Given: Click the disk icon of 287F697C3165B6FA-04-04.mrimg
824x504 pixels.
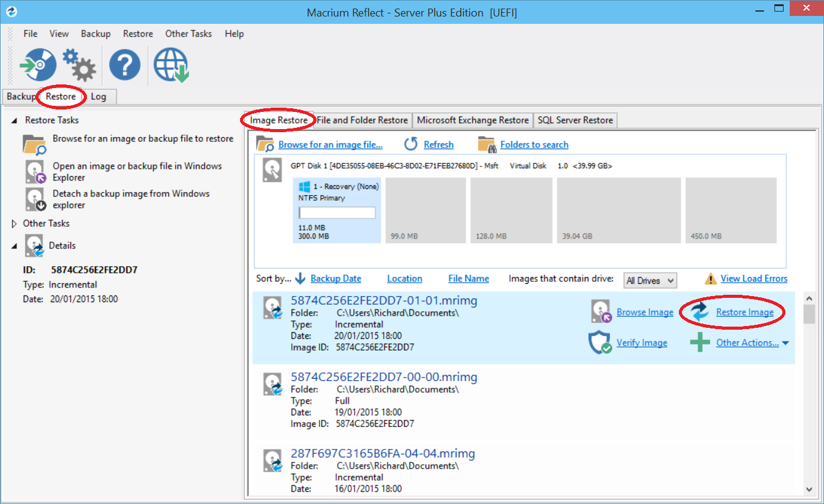Looking at the screenshot, I should pyautogui.click(x=273, y=461).
